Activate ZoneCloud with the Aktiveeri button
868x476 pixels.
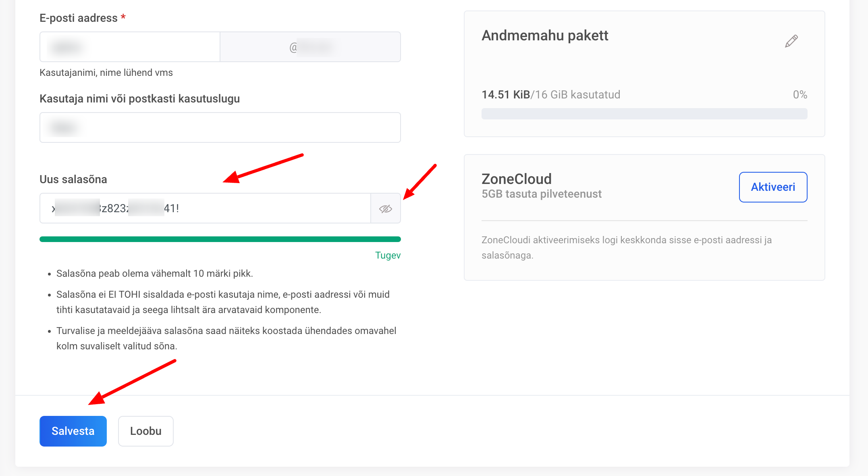click(x=772, y=187)
